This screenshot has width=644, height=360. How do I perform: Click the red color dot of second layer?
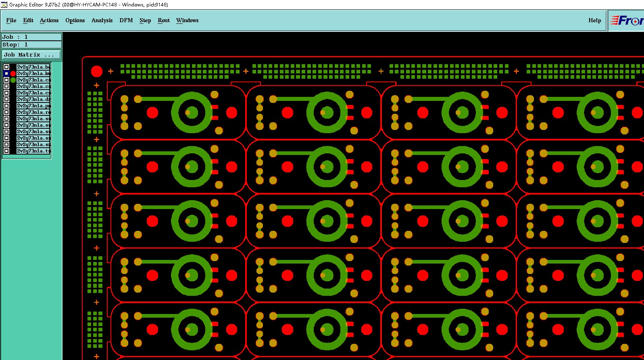[x=13, y=73]
